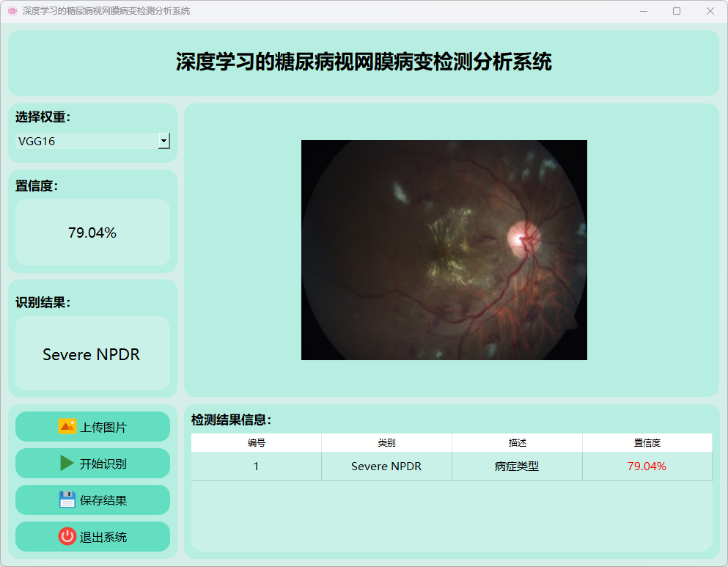Click the 79.04% value in the 置信度 panel

(92, 233)
